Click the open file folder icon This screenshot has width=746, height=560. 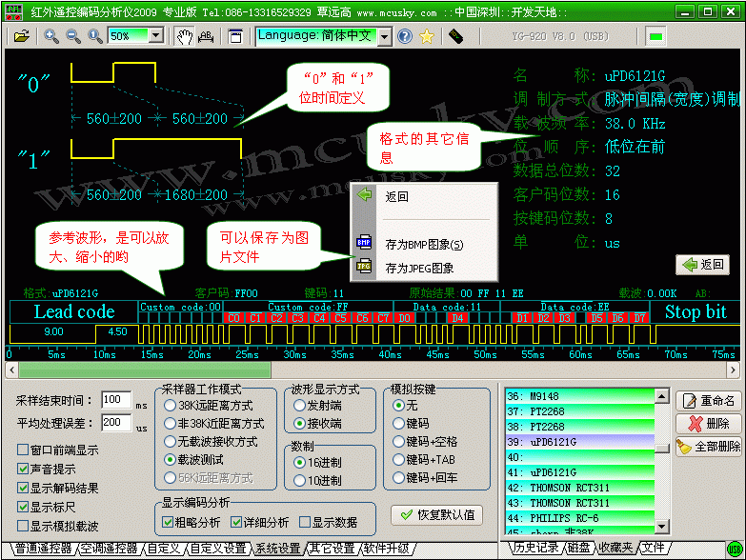tap(21, 36)
